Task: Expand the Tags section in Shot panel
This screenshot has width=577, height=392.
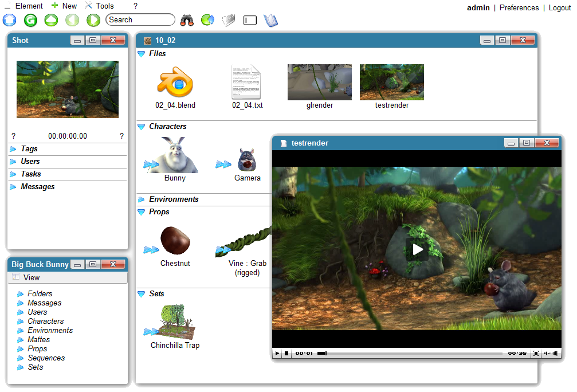Action: click(x=29, y=149)
